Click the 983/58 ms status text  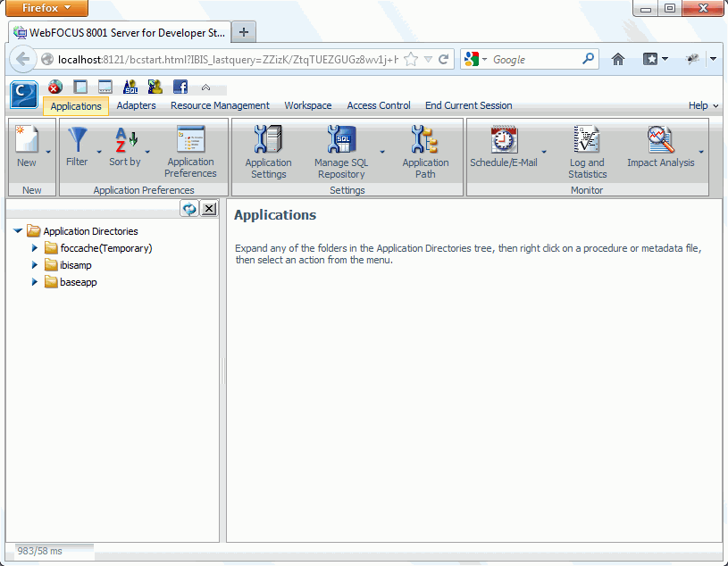point(40,551)
